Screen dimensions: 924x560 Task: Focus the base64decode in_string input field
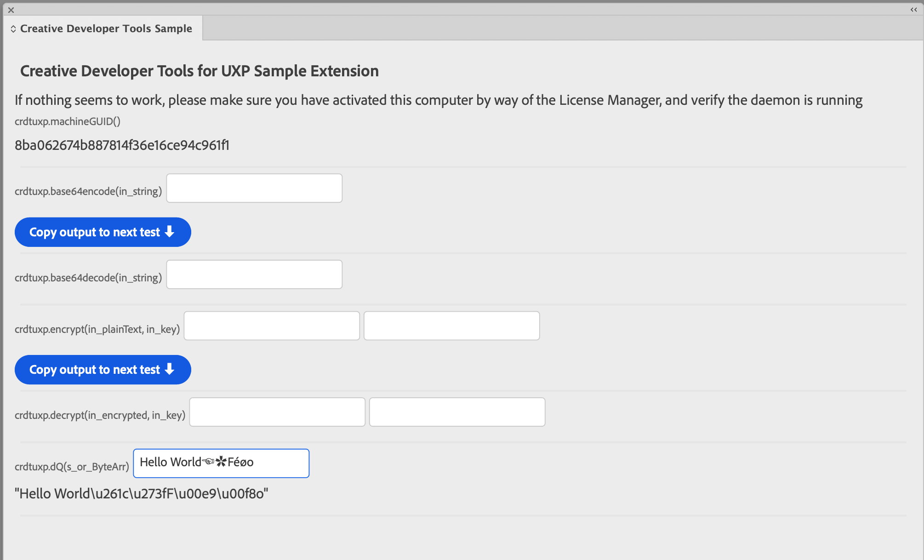tap(254, 274)
